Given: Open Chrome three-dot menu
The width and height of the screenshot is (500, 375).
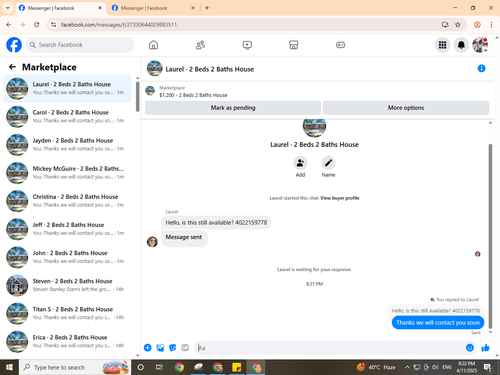Looking at the screenshot, I should (x=491, y=24).
